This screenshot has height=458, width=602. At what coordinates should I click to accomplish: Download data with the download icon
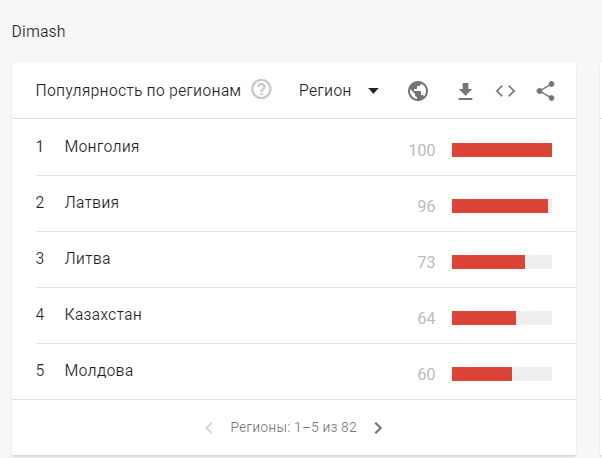click(x=465, y=91)
